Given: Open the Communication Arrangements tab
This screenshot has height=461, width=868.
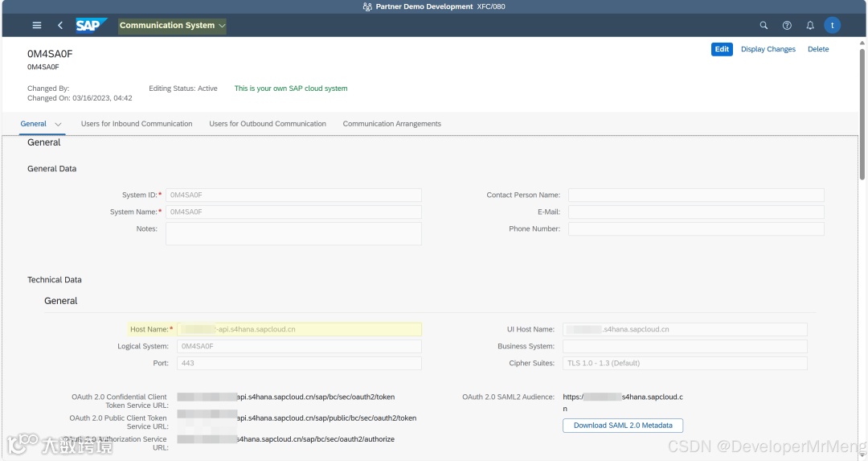Looking at the screenshot, I should tap(392, 124).
